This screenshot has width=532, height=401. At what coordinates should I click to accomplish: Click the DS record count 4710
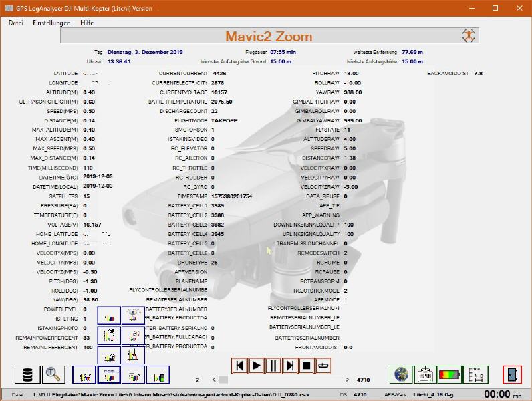point(360,395)
